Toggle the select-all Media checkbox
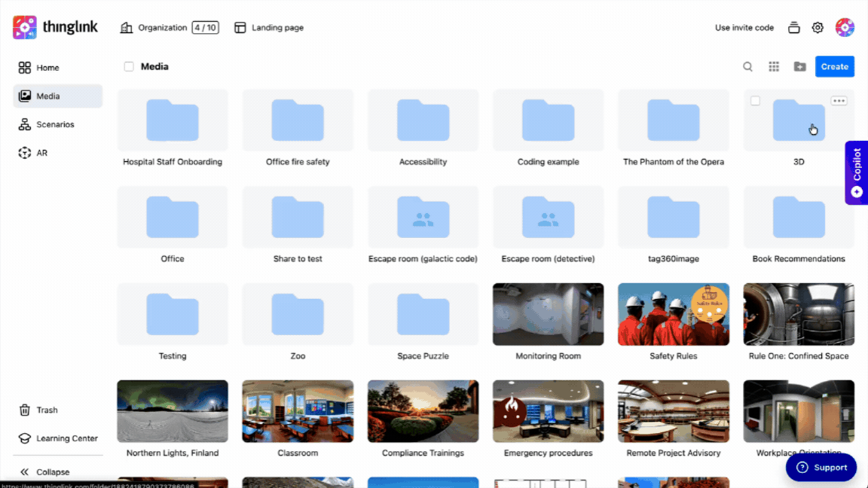This screenshot has width=868, height=488. [129, 66]
